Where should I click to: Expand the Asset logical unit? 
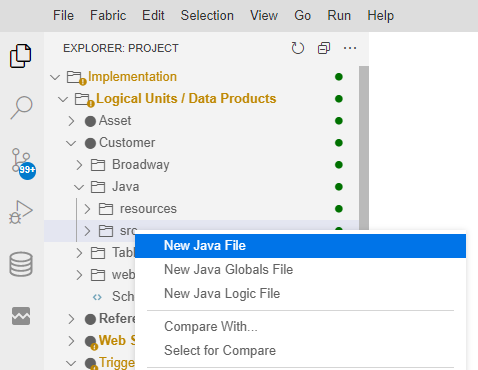tap(71, 121)
